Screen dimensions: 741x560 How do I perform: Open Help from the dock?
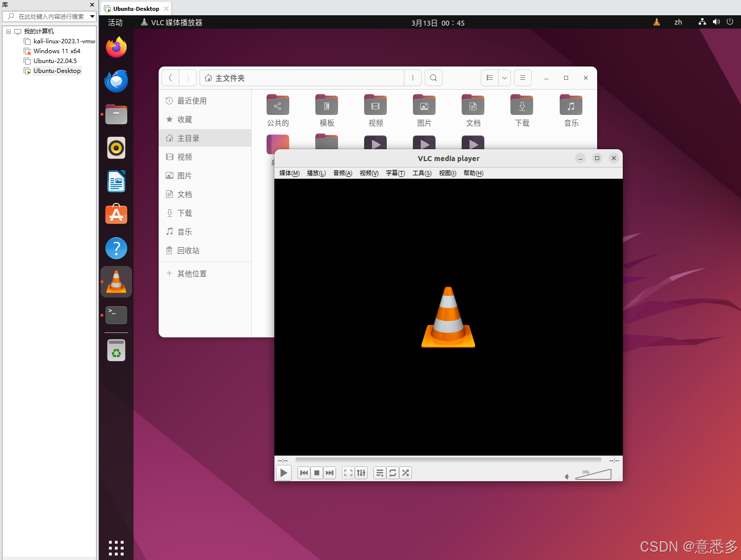pos(116,248)
